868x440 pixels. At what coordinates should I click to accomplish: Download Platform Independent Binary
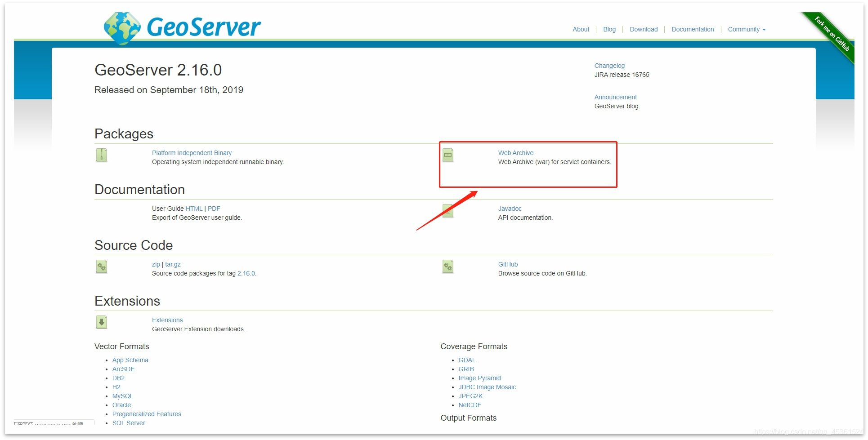point(192,153)
